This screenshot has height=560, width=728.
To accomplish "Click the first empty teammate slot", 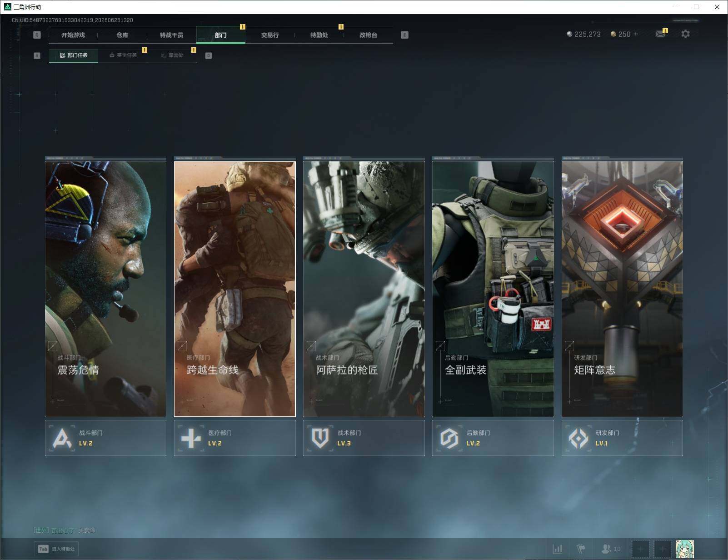I will (x=641, y=549).
